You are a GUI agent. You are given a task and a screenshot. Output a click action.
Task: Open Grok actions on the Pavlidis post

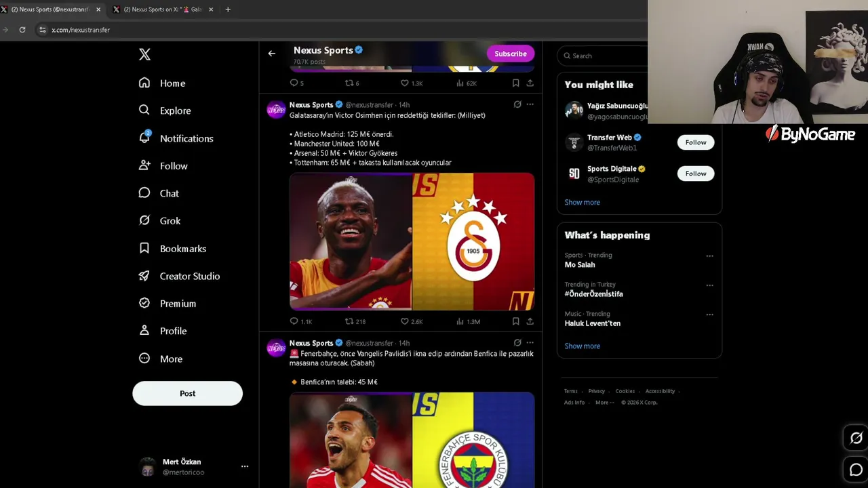(x=517, y=343)
